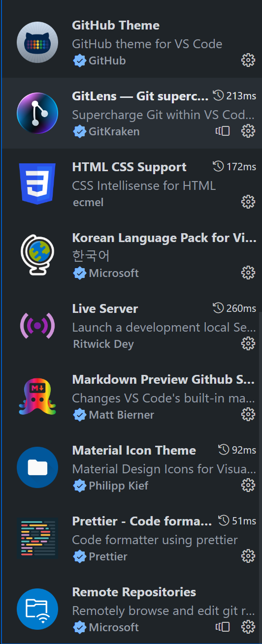Viewport: 262px width, 644px height.
Task: Click Live Server activation clock icon
Action: click(x=218, y=308)
